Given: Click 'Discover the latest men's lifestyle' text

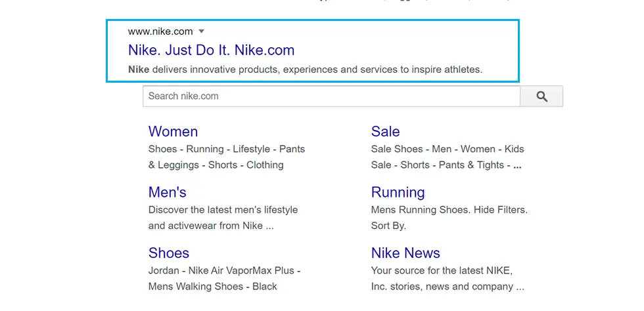Looking at the screenshot, I should pyautogui.click(x=223, y=210).
